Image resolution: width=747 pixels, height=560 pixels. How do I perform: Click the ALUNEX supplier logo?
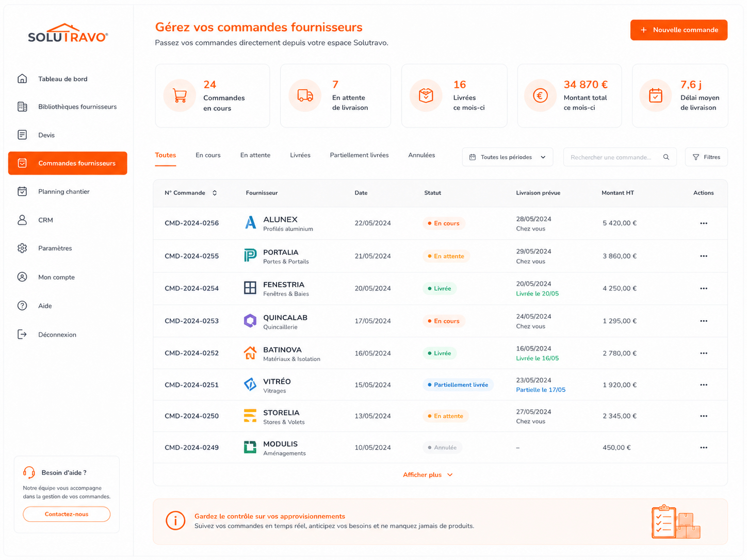pyautogui.click(x=250, y=223)
